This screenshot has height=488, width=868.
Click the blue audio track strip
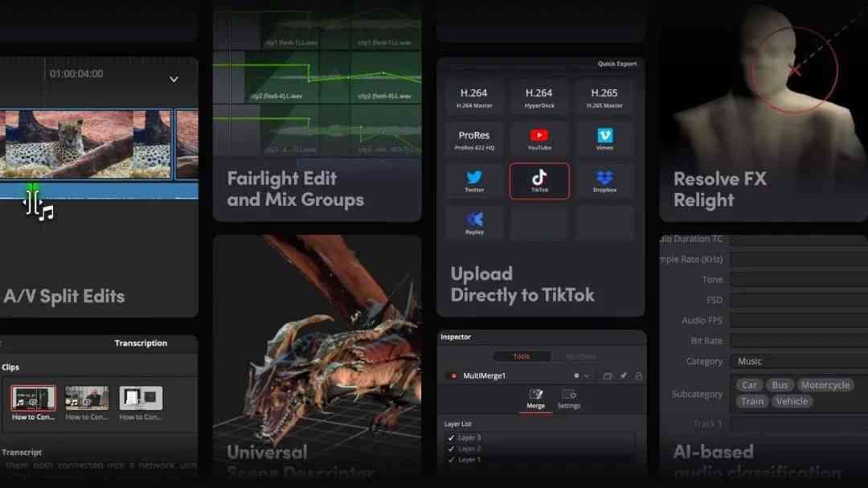pyautogui.click(x=99, y=190)
